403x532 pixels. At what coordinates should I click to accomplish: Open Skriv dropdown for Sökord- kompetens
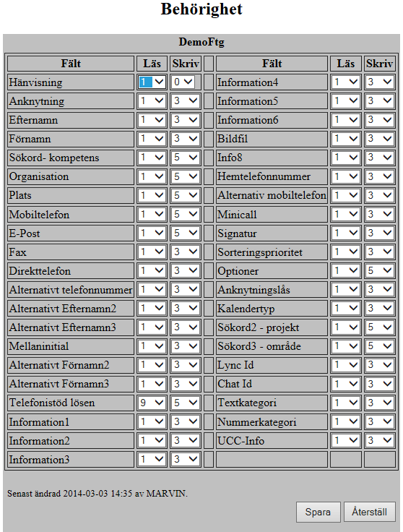(x=186, y=158)
